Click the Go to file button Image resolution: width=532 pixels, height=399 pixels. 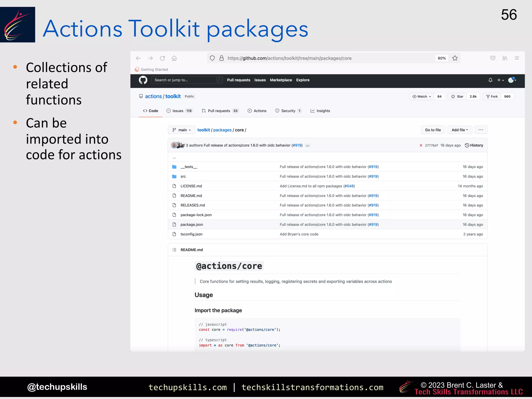tap(433, 130)
